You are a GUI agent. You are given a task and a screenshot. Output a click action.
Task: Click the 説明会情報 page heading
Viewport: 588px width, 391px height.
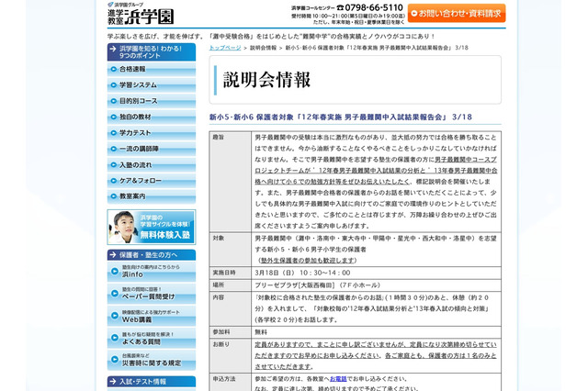click(x=266, y=80)
